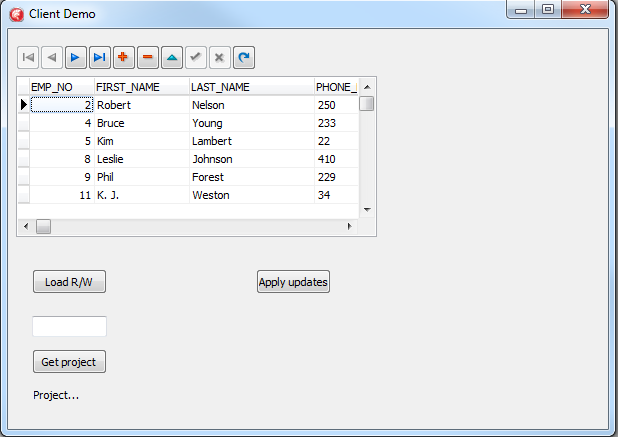Viewport: 618px width, 437px height.
Task: Insert new record with plus icon
Action: 124,58
